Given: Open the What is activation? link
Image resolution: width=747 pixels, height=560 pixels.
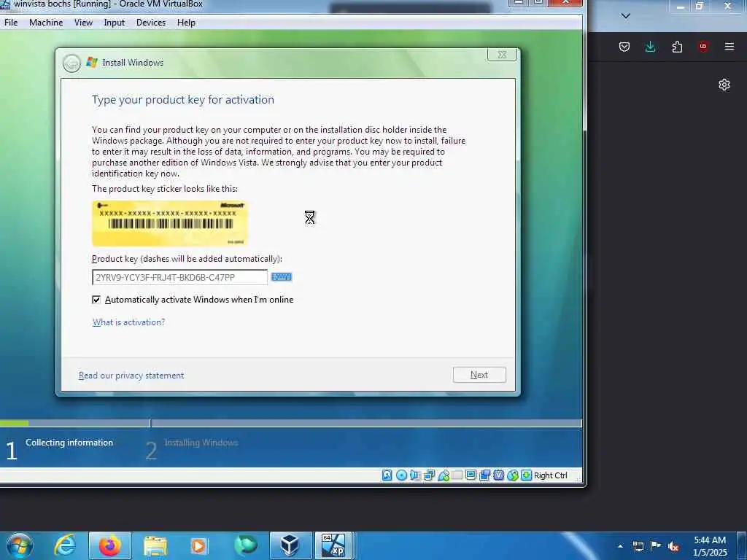Looking at the screenshot, I should point(128,322).
